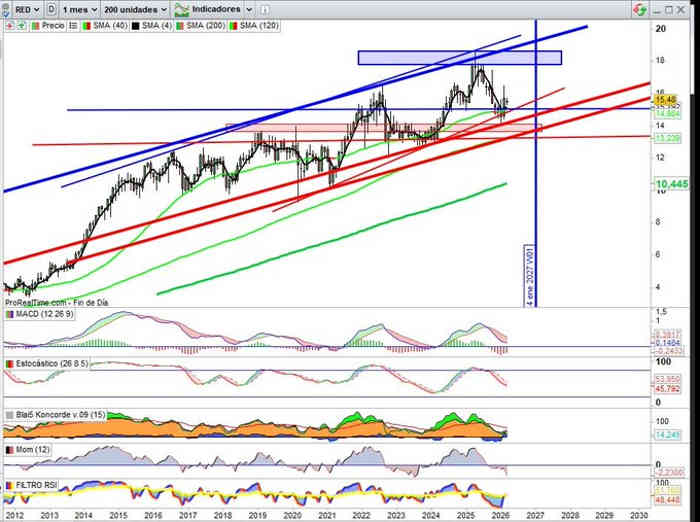Click the SMA (4) black color swatch
700x522 pixels.
[x=135, y=25]
